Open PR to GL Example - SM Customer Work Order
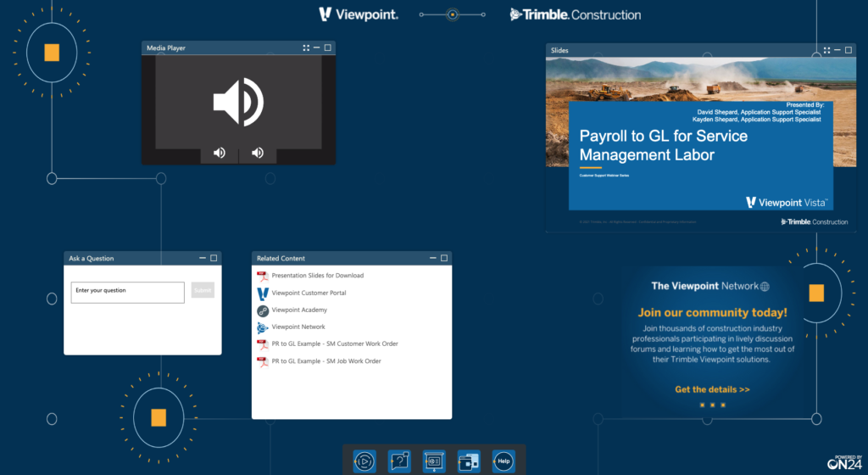This screenshot has width=868, height=475. (334, 344)
